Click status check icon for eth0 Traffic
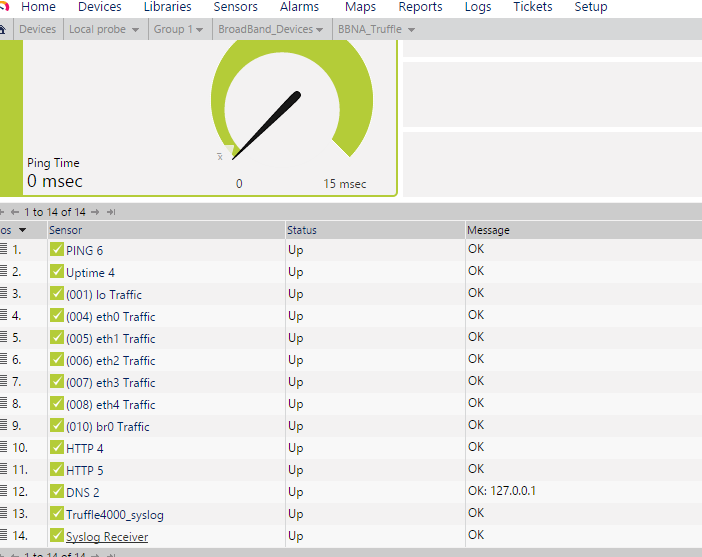 (x=57, y=314)
